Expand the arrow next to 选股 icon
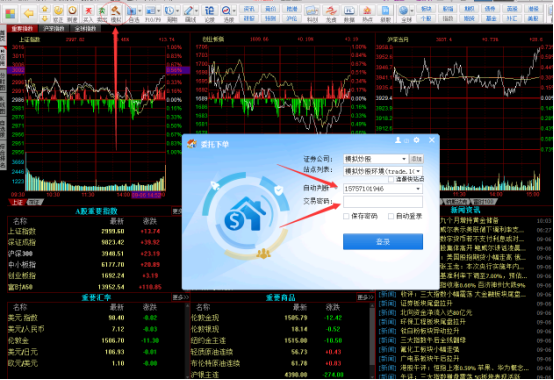The image size is (554, 380). 234,11
